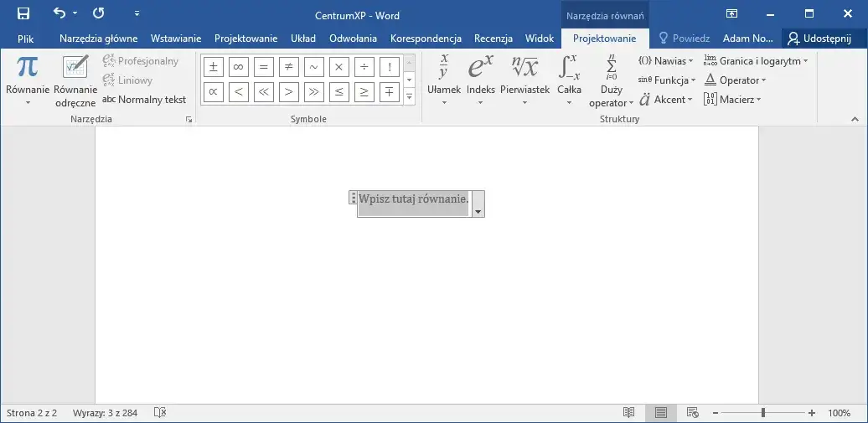Open the Ułamek fraction structures
Viewport: 868px width, 423px height.
click(444, 80)
